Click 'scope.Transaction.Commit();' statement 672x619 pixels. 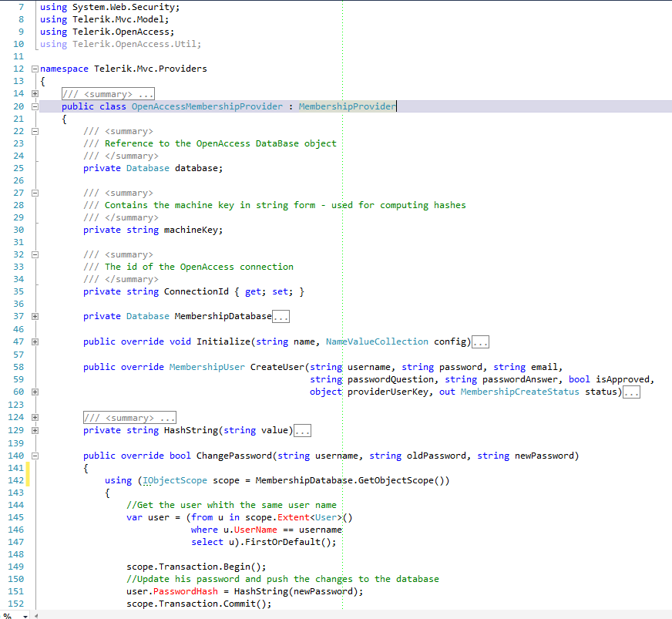point(199,604)
